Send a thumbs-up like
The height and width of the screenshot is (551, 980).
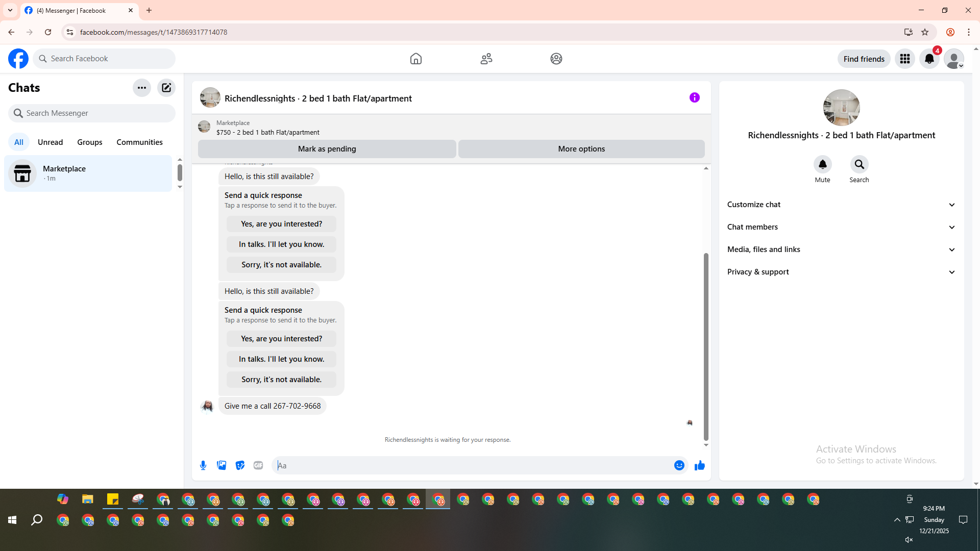click(699, 465)
